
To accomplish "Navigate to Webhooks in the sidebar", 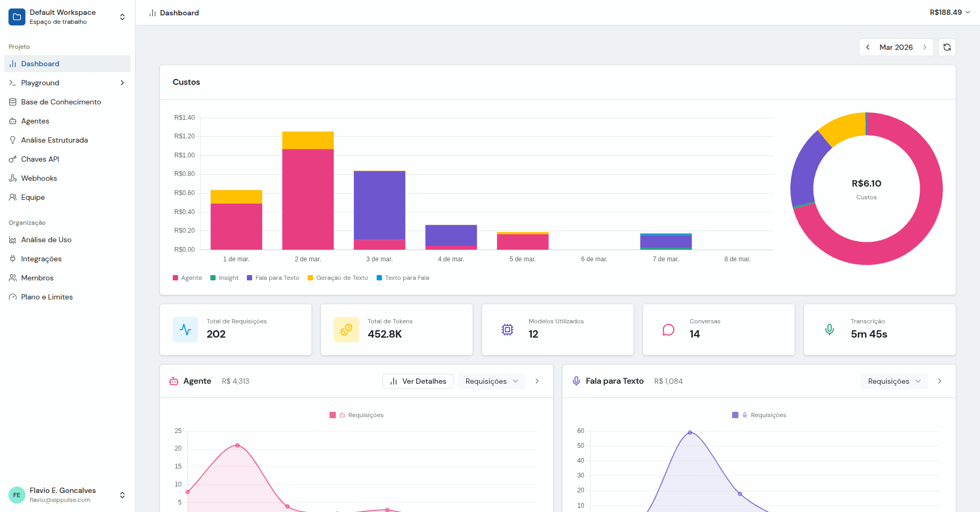I will point(39,178).
